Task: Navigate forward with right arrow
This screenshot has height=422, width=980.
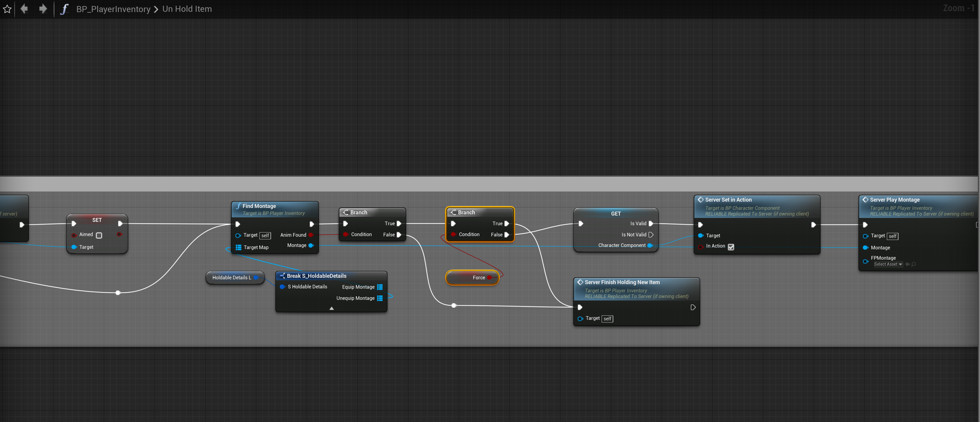Action: point(43,9)
